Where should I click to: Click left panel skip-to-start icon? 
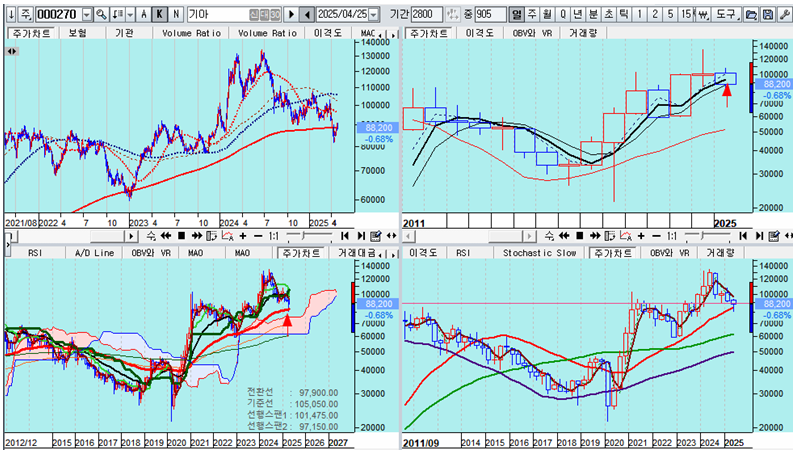point(345,236)
